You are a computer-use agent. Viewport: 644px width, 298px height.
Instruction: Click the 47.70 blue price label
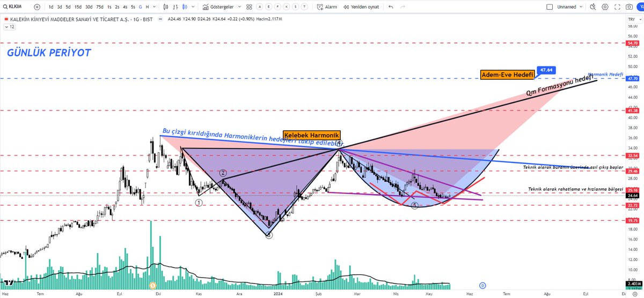pyautogui.click(x=632, y=78)
